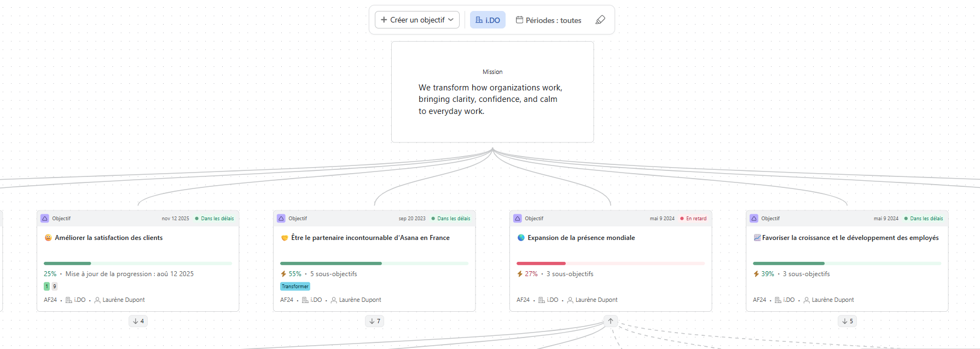Click 'En retard' status on Expansion card
The image size is (980, 349).
click(x=695, y=219)
